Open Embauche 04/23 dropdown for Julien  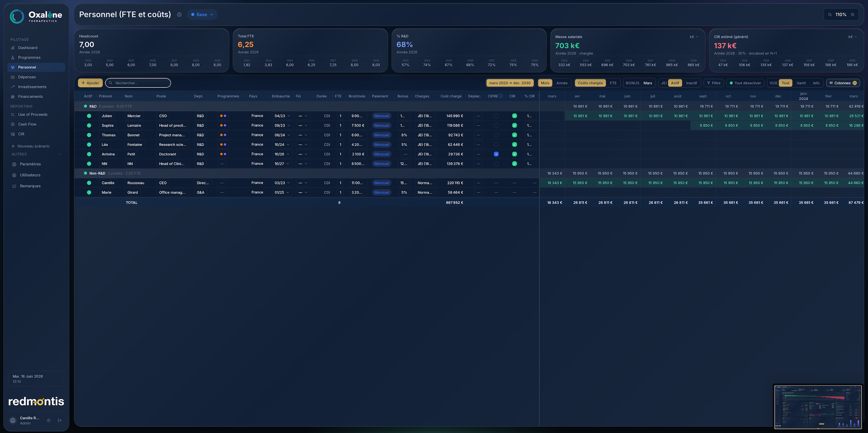(282, 116)
